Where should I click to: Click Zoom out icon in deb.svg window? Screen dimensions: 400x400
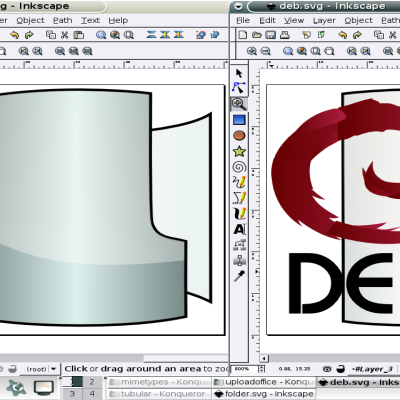265,51
